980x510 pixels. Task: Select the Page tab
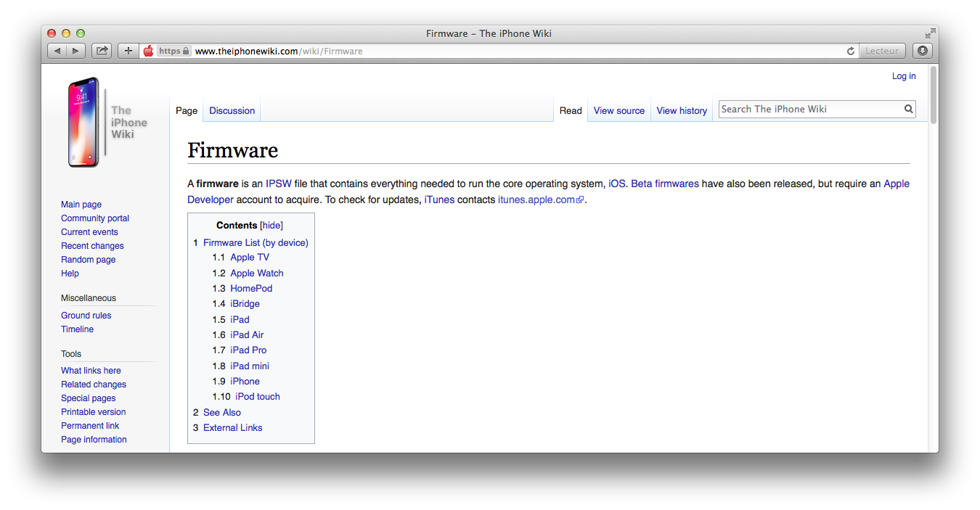[187, 110]
